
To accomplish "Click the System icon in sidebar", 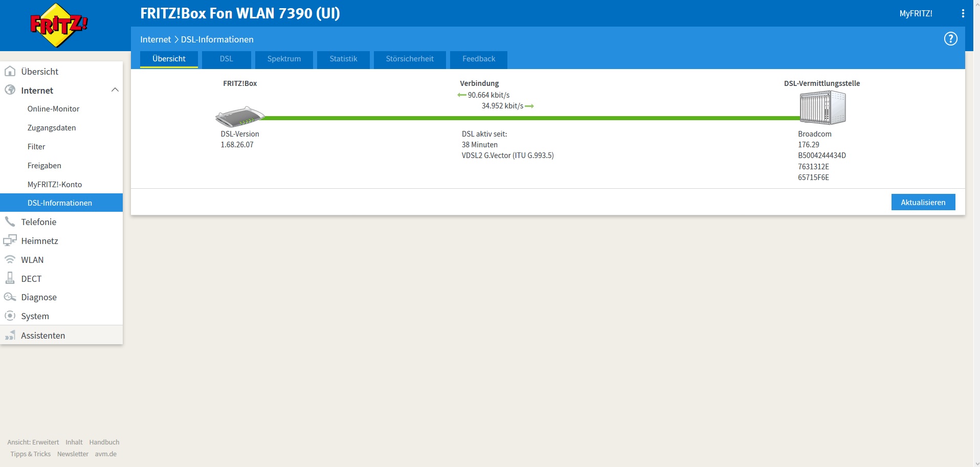I will pyautogui.click(x=10, y=316).
